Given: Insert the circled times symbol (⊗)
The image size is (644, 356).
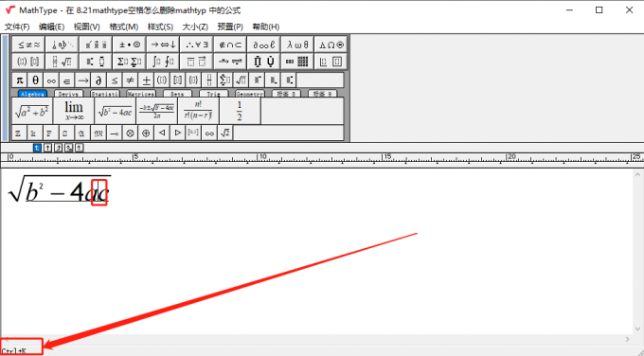Looking at the screenshot, I should 130,133.
